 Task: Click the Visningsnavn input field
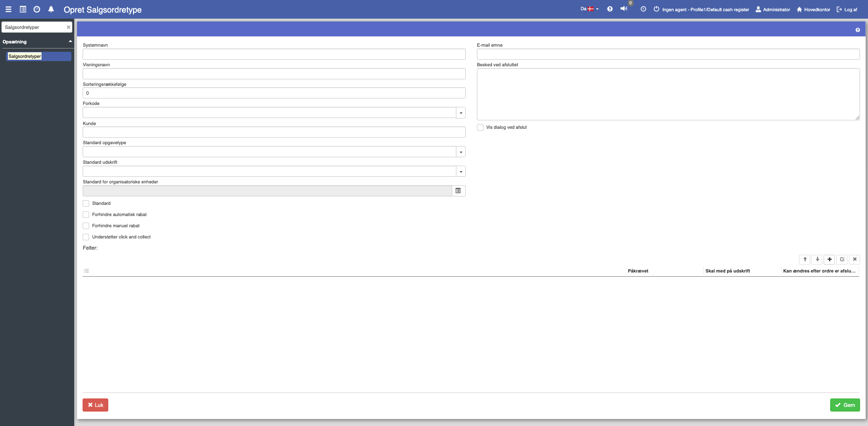pyautogui.click(x=274, y=74)
